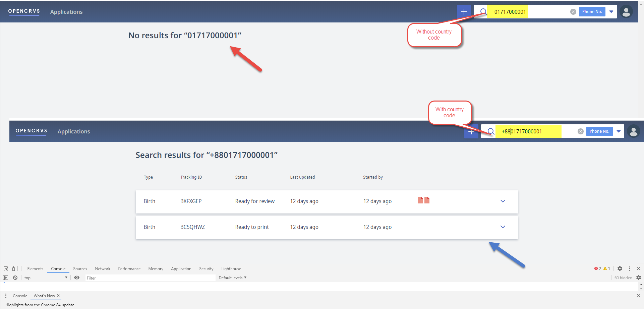The height and width of the screenshot is (309, 644).
Task: Open the console settings gear beside 60 hidden
Action: point(639,277)
